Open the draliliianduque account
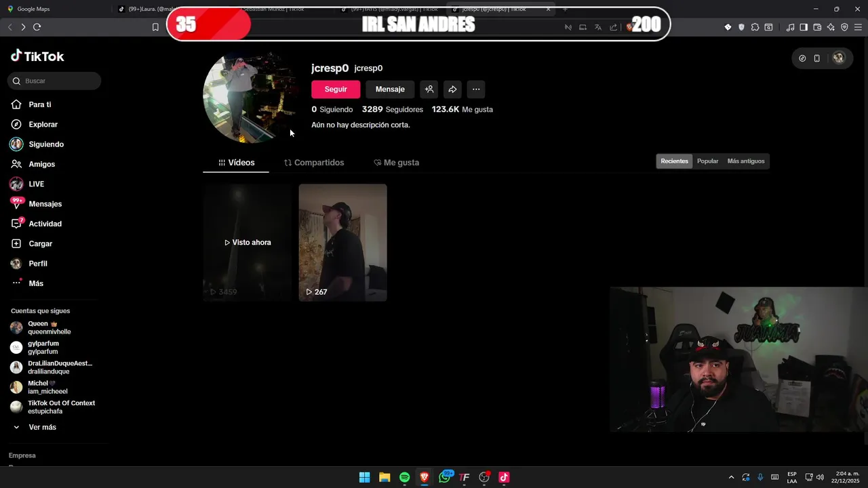 click(x=51, y=367)
